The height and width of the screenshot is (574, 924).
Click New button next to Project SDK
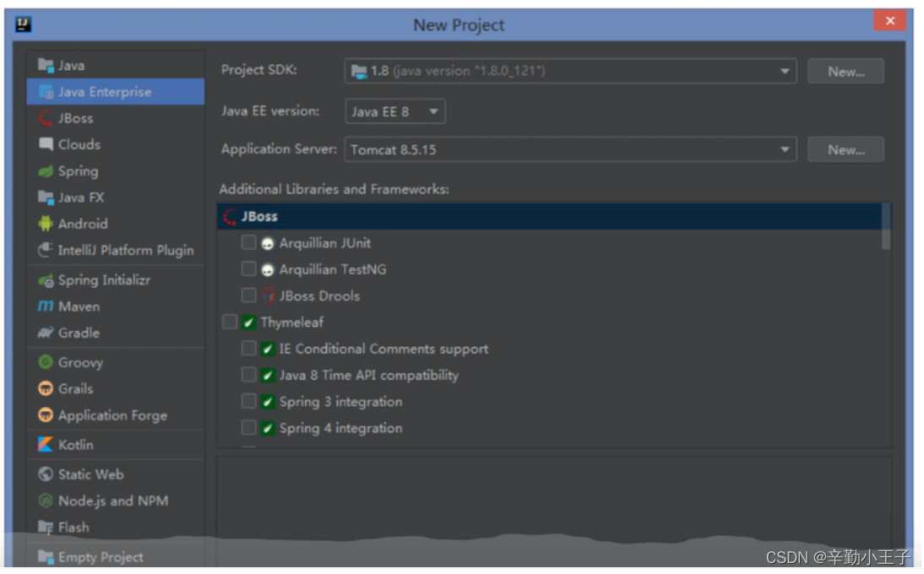(845, 71)
